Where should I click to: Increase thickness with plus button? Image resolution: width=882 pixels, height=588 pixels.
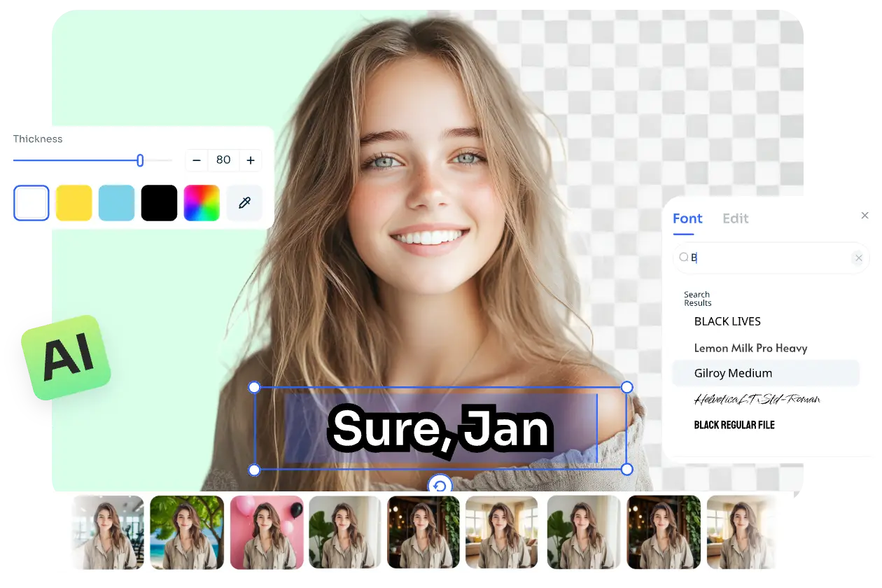click(251, 160)
